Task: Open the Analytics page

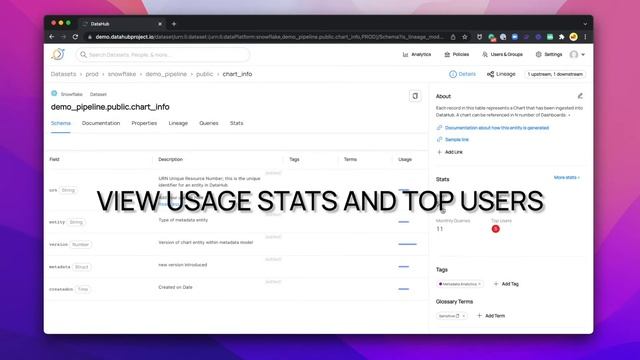Action: pos(417,54)
